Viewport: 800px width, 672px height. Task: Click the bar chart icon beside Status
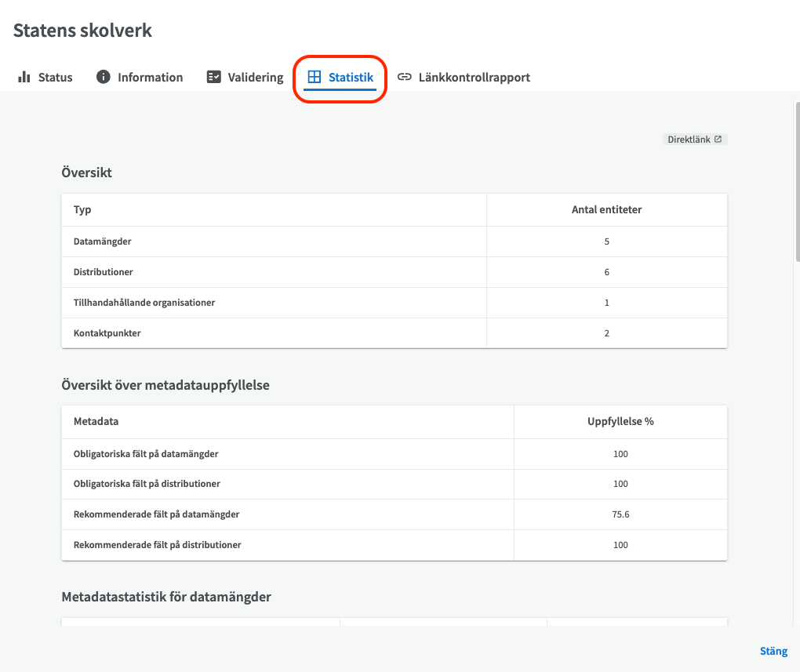tap(24, 77)
